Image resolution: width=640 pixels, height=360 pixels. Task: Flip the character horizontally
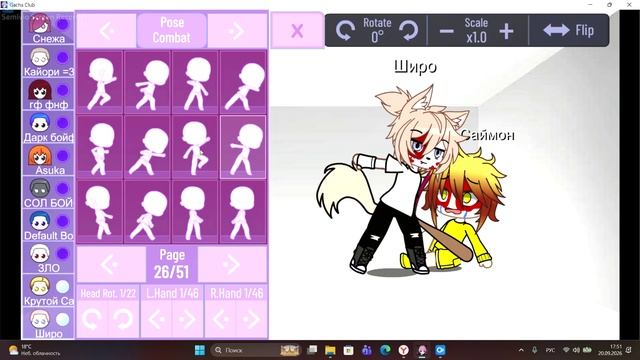point(569,30)
